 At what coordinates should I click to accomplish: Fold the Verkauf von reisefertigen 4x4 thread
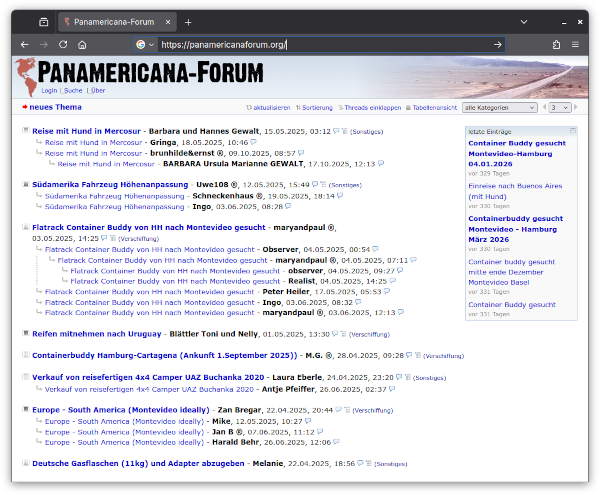coord(26,377)
